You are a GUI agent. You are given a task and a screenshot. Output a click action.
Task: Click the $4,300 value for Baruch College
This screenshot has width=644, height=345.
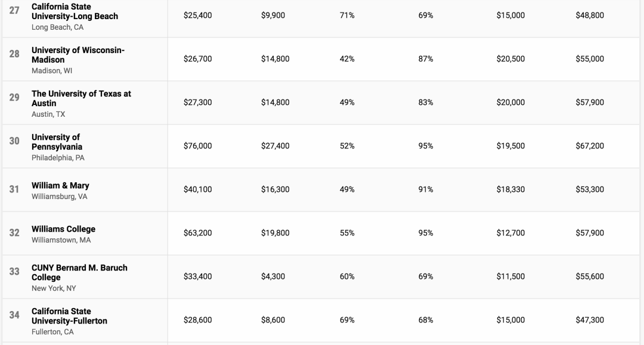click(273, 276)
